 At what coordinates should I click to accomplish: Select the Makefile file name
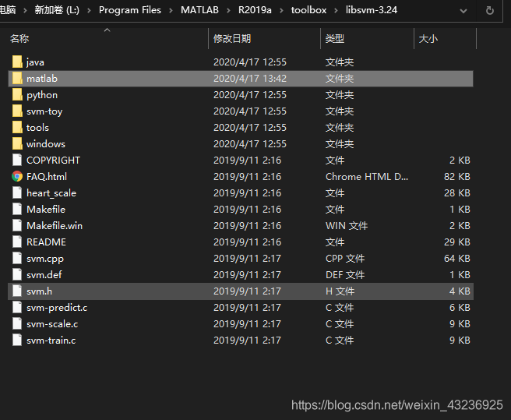(46, 210)
